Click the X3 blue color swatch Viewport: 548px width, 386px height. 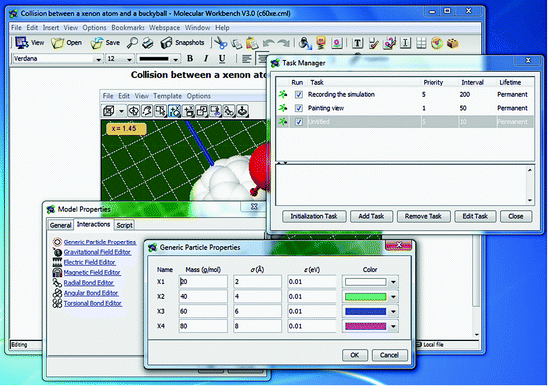[366, 312]
